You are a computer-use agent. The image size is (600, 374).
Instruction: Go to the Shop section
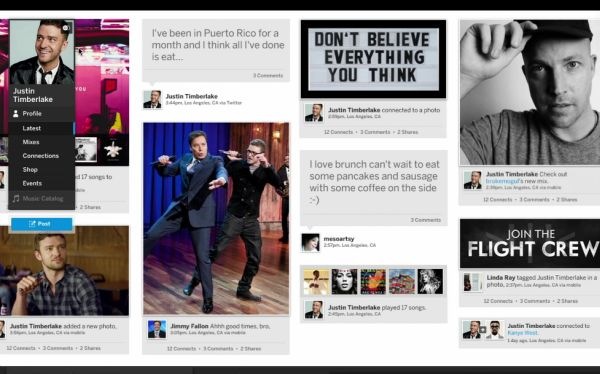tap(41, 170)
